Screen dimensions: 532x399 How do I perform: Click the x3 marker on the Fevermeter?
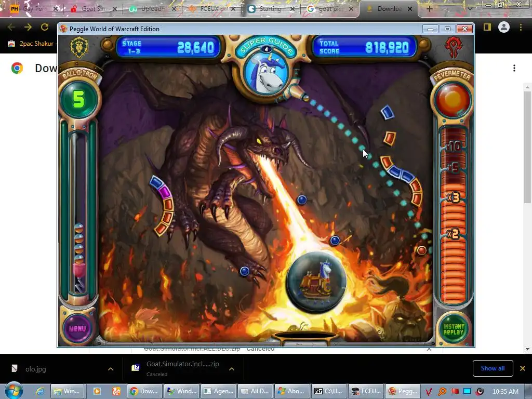tap(454, 197)
